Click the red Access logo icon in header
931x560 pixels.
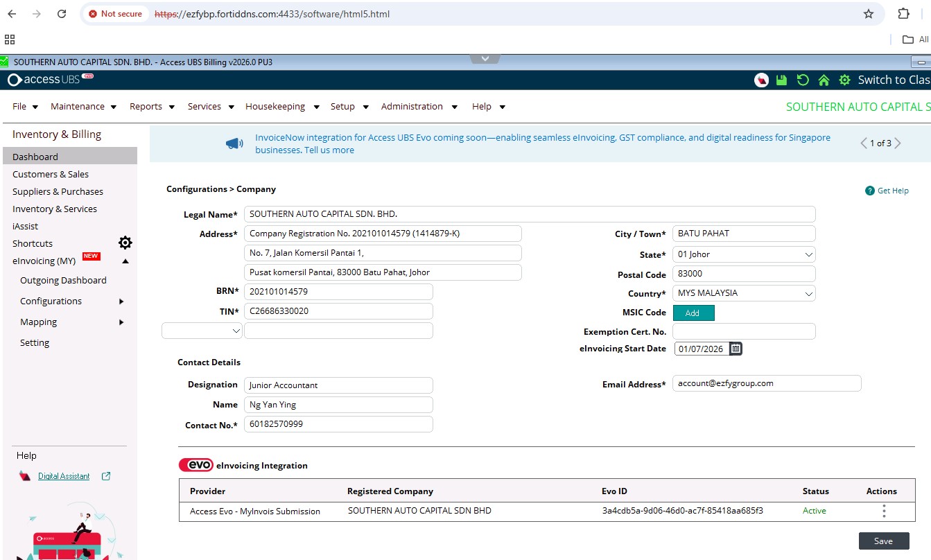761,80
